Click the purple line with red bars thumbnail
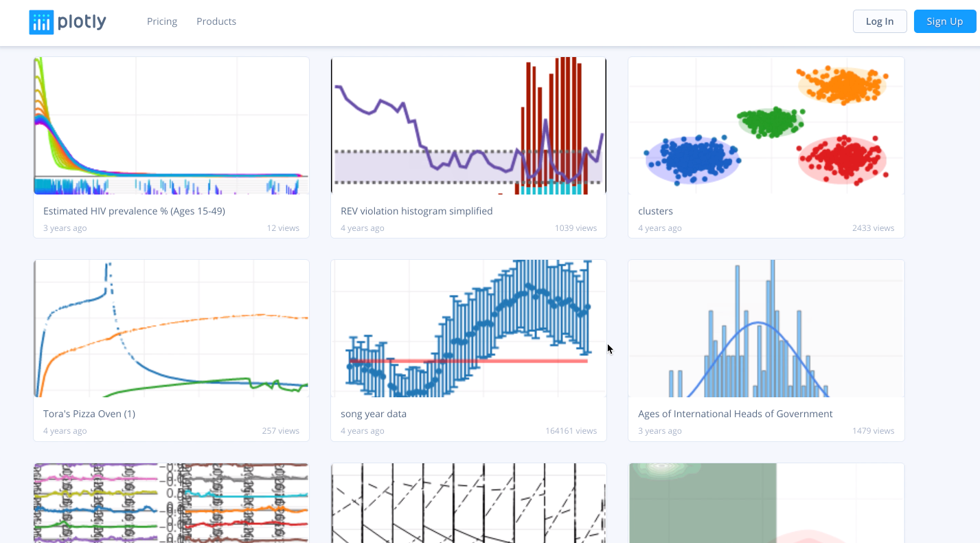This screenshot has width=980, height=543. coord(468,125)
